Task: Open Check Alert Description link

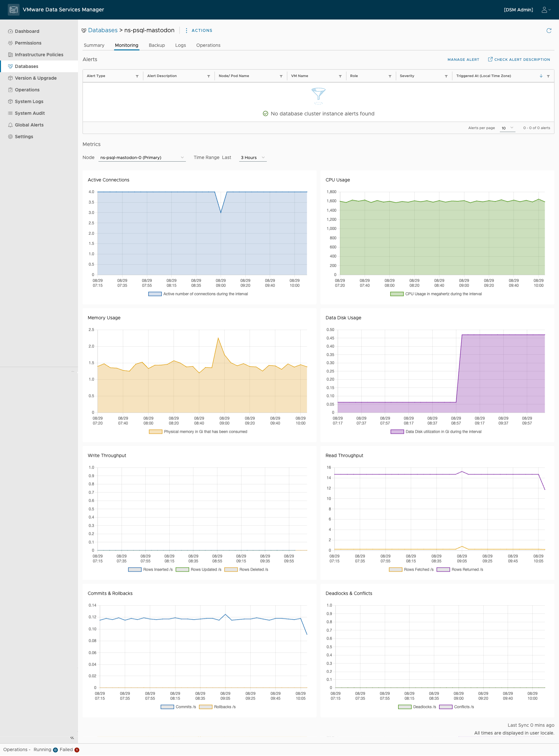Action: pos(519,60)
